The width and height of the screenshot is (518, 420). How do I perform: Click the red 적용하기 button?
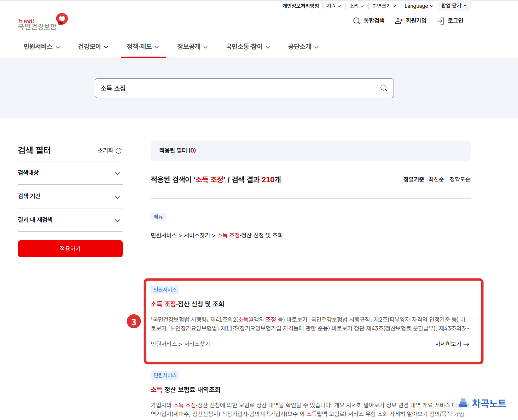click(x=70, y=249)
